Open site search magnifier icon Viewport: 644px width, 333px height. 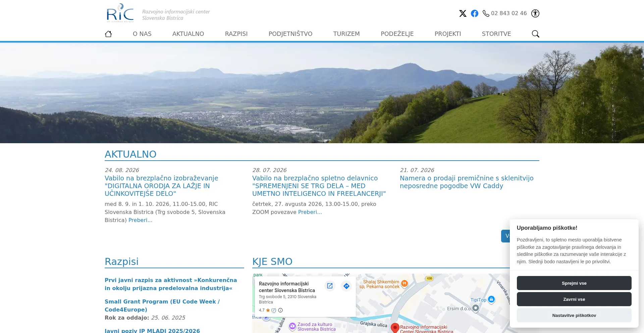(x=536, y=34)
